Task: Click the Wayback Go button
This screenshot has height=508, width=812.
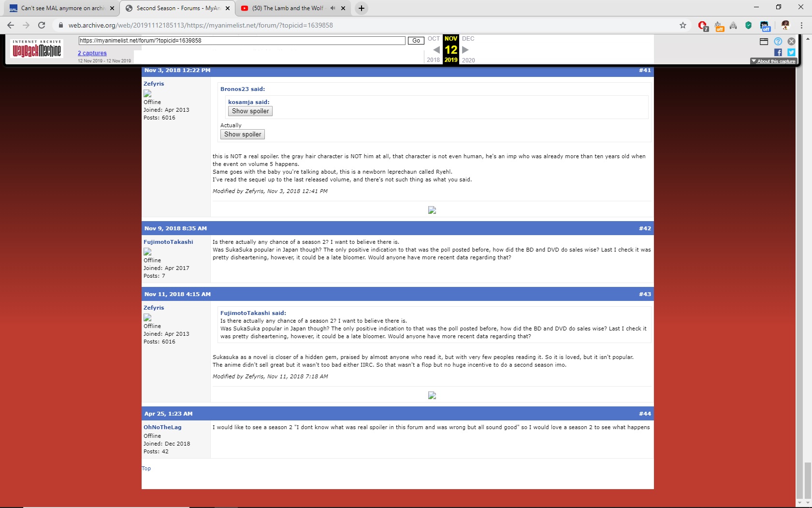Action: pyautogui.click(x=416, y=41)
